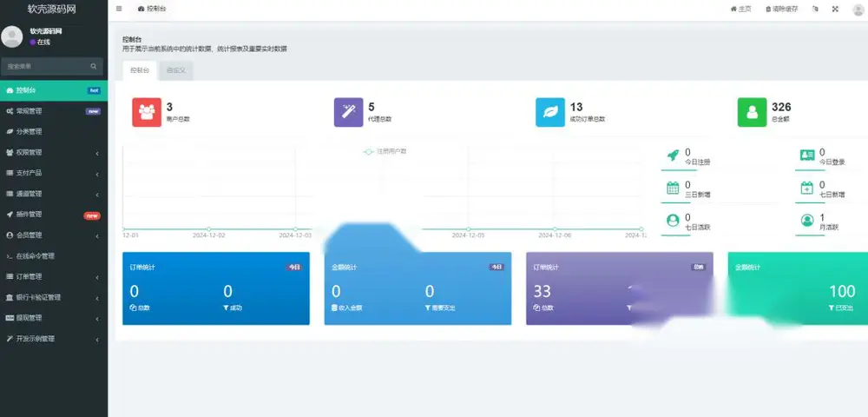Viewport: 868px width, 417px height.
Task: Open the 分类管理 sidebar menu item
Action: 54,132
